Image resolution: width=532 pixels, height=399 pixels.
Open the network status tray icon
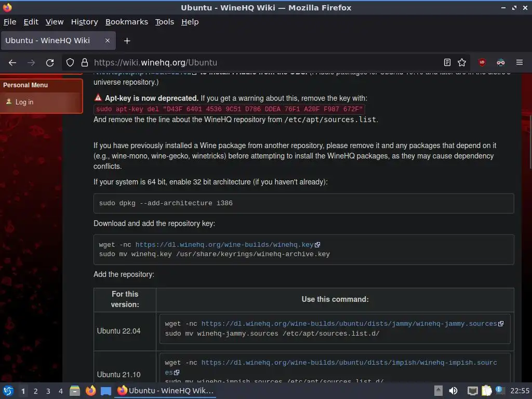point(472,391)
